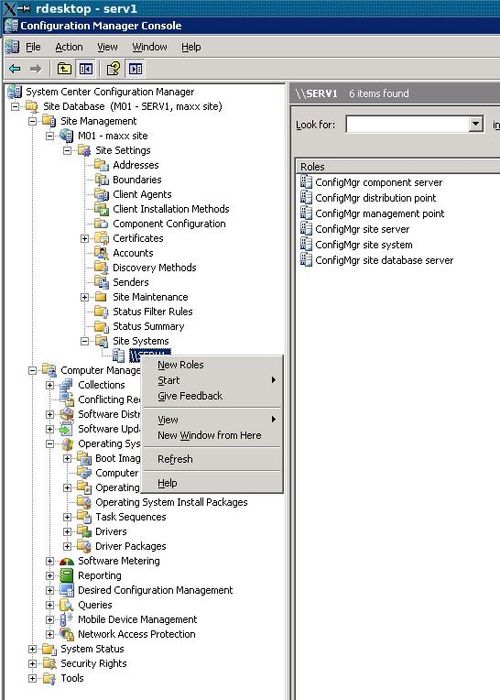This screenshot has width=500, height=700.
Task: Click the ConfigMgr management point role icon
Action: pos(306,213)
